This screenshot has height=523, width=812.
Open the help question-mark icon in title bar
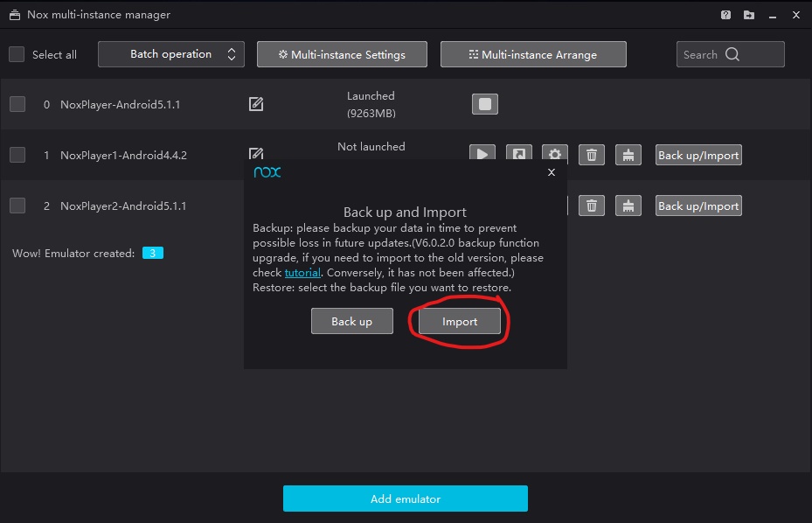pos(725,15)
